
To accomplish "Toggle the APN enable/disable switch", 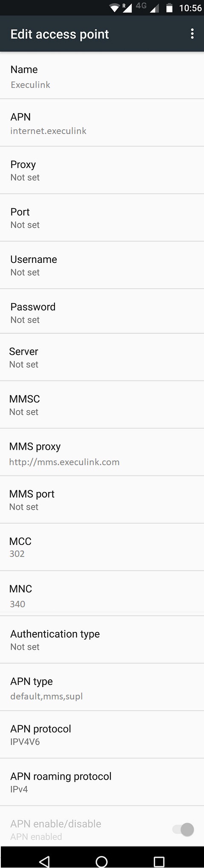I will coord(183,829).
